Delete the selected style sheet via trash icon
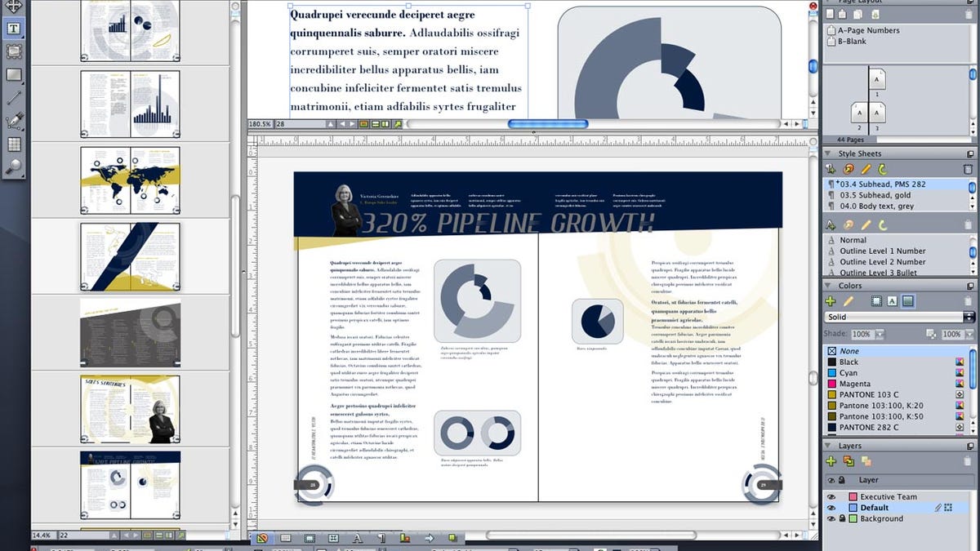 969,170
